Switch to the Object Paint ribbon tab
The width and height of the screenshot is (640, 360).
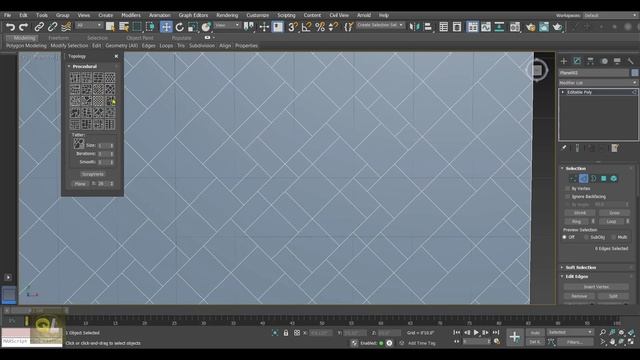coord(140,38)
